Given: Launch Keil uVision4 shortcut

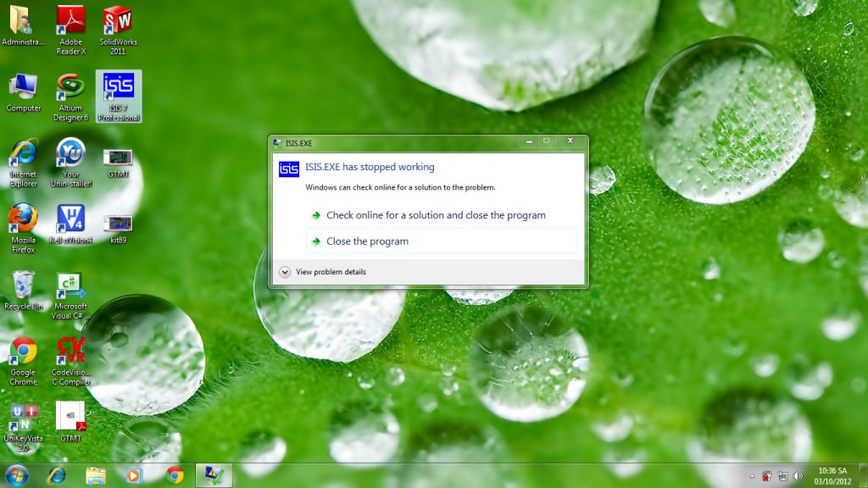Looking at the screenshot, I should tap(71, 224).
